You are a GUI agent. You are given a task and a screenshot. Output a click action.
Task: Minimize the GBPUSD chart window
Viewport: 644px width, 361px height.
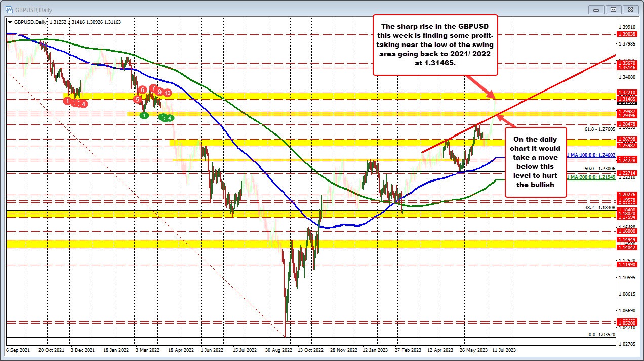(596, 9)
